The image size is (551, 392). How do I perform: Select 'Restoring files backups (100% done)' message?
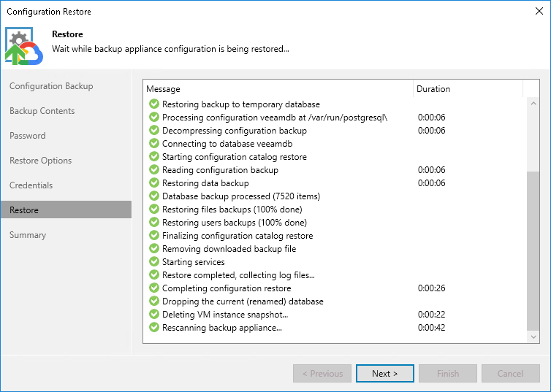[x=232, y=210]
